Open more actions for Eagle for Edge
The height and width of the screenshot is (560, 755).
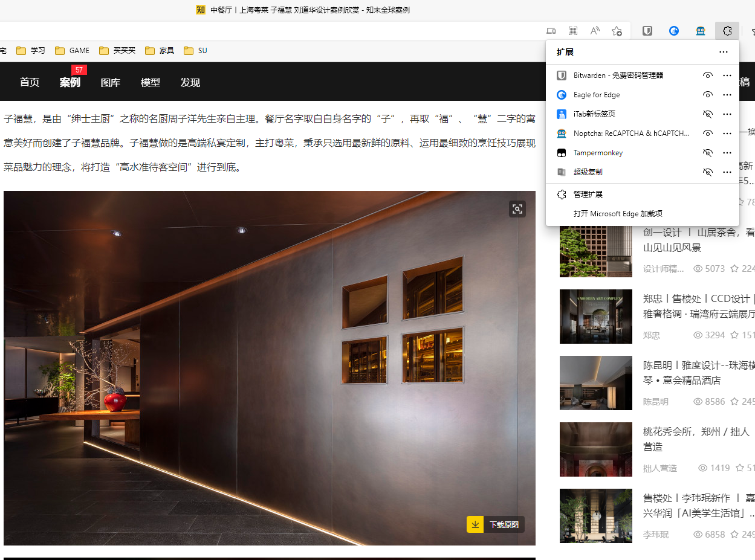(x=727, y=95)
